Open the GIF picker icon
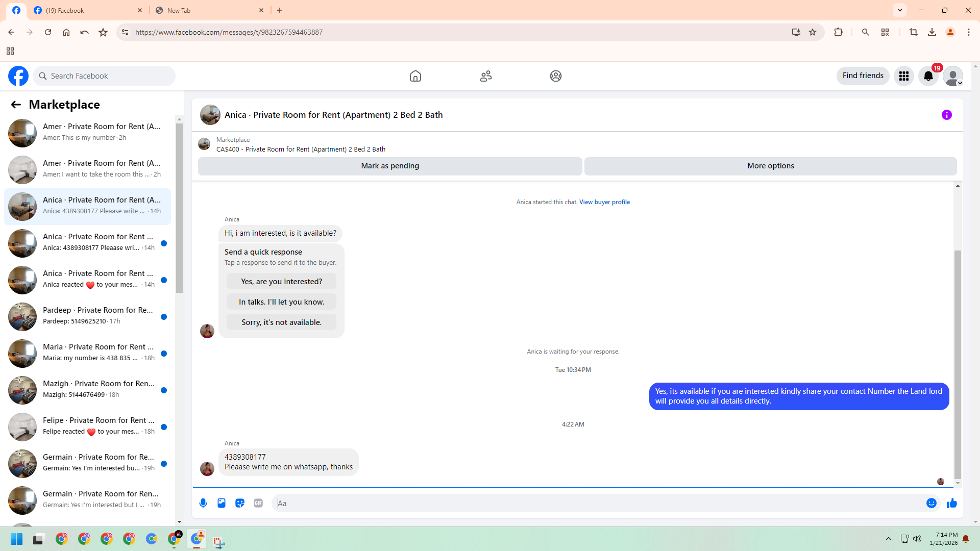 pos(258,503)
